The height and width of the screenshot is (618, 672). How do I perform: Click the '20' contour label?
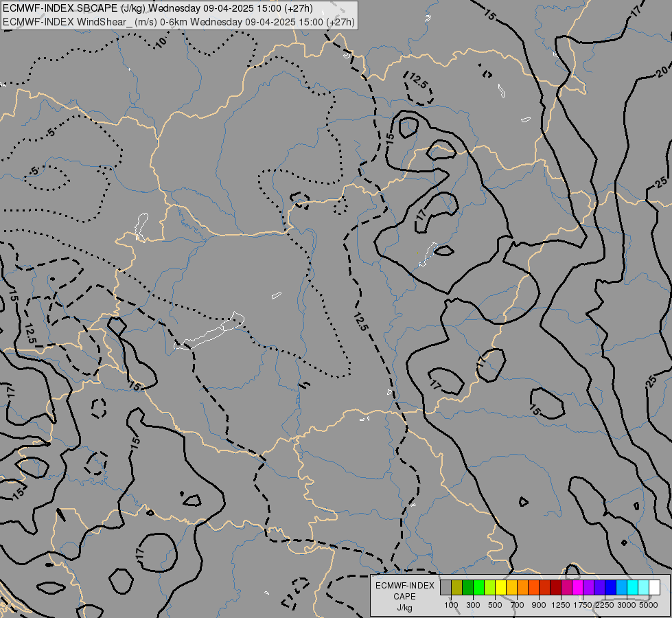tap(662, 71)
